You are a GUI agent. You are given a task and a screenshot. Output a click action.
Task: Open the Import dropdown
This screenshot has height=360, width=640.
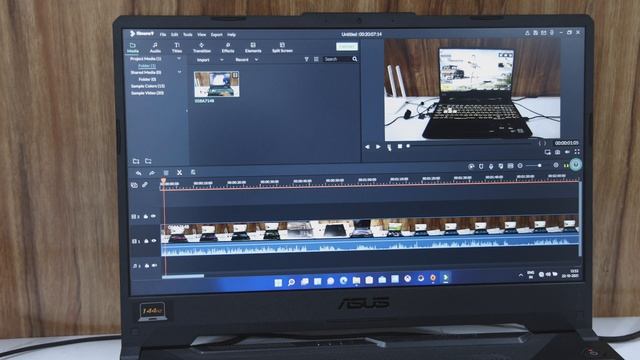click(209, 60)
